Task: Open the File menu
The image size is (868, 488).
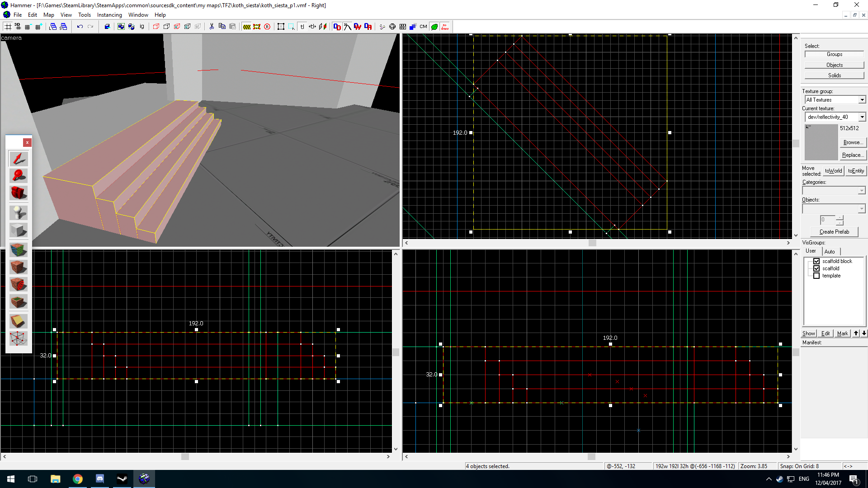Action: point(18,15)
